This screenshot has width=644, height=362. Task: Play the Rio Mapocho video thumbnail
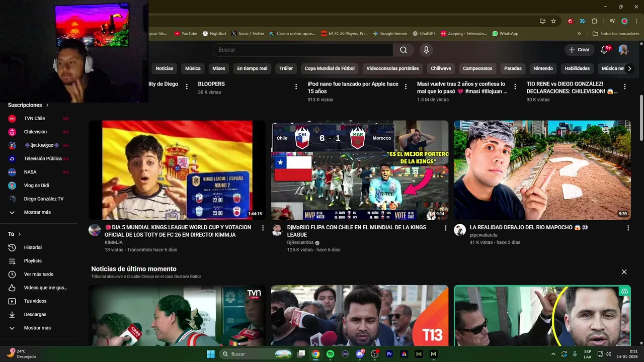[x=542, y=170]
